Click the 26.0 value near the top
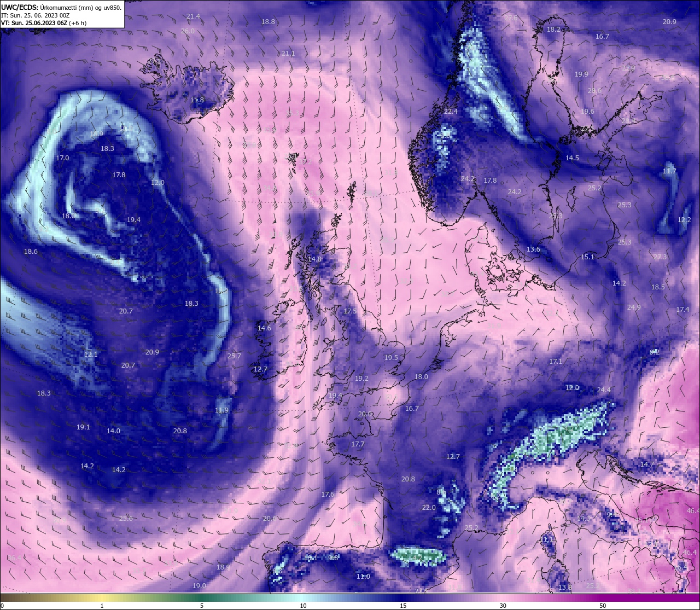This screenshot has height=610, width=700. coord(188,31)
